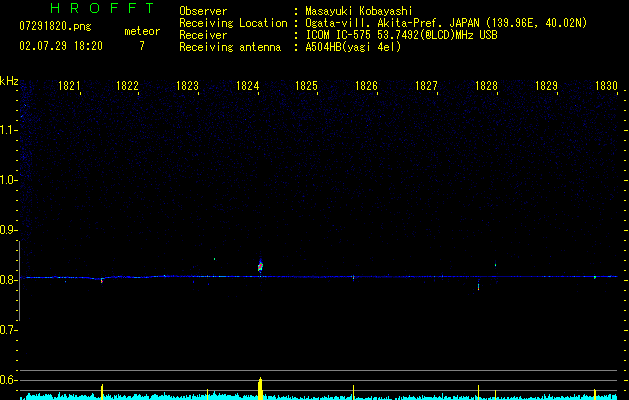The height and width of the screenshot is (400, 629).
Task: Click the meteor count label
Action: click(142, 31)
